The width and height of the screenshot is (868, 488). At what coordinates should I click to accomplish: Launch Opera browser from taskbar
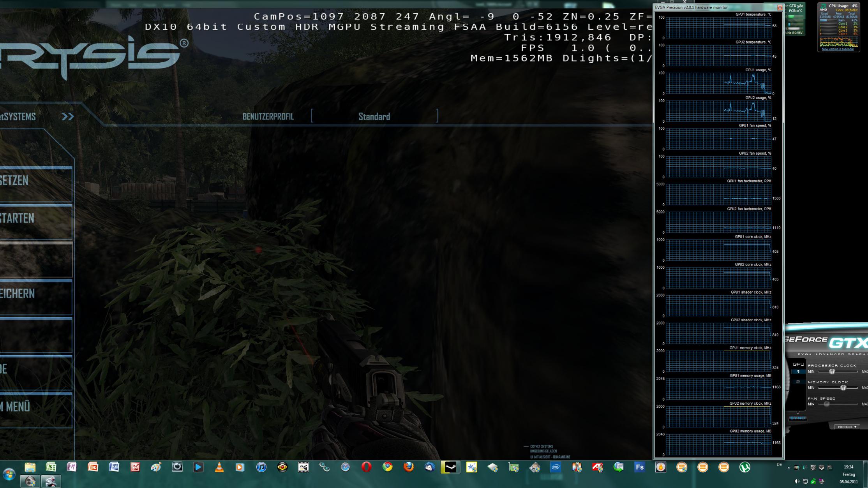click(366, 467)
